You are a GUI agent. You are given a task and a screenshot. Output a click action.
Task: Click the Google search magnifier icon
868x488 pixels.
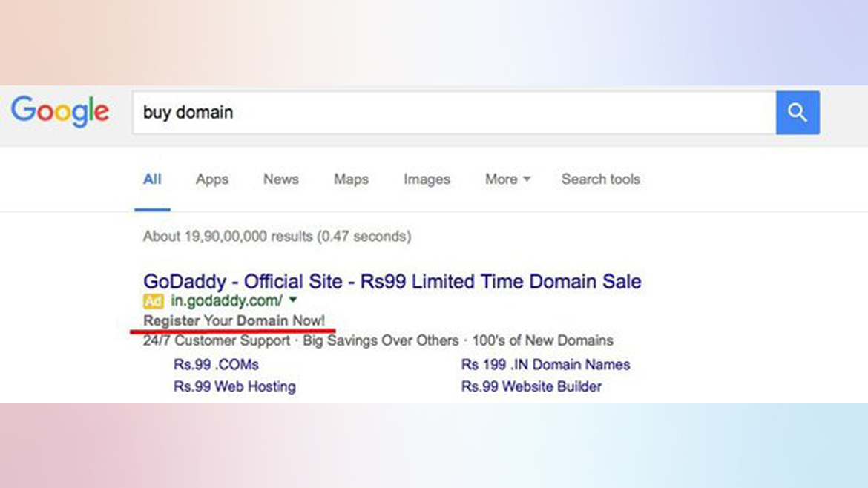(798, 112)
